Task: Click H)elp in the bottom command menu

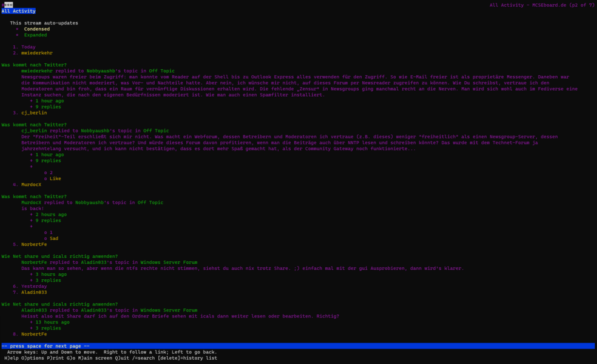Action: tap(13, 358)
